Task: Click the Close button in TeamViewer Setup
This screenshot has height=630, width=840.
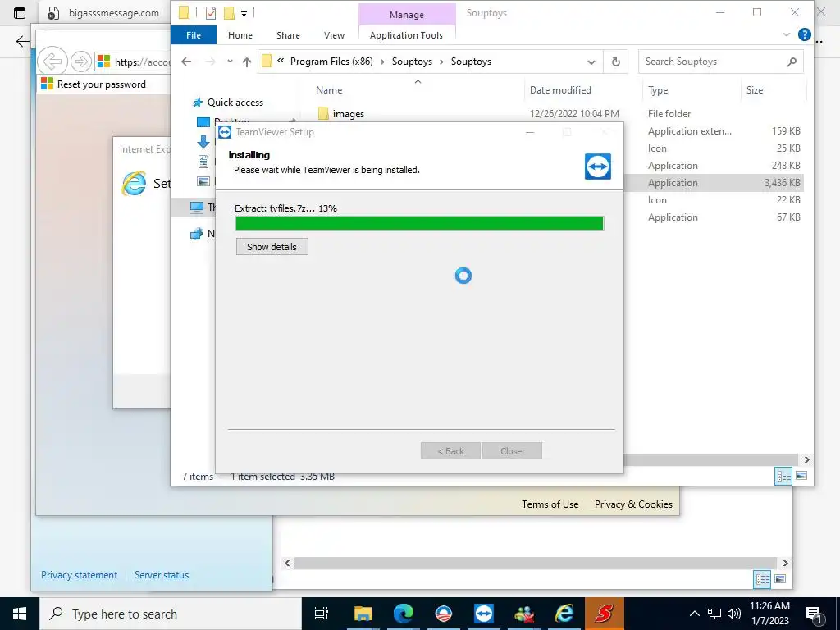Action: 512,451
